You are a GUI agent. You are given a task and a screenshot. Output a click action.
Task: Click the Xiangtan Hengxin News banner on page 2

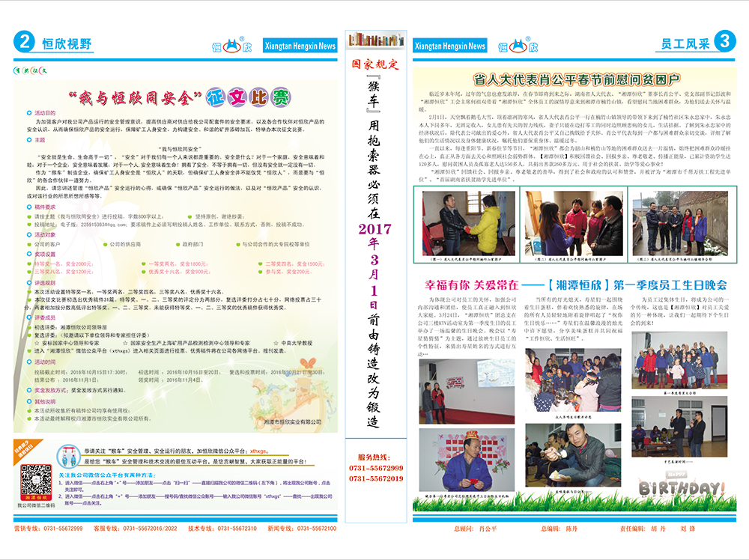click(301, 46)
